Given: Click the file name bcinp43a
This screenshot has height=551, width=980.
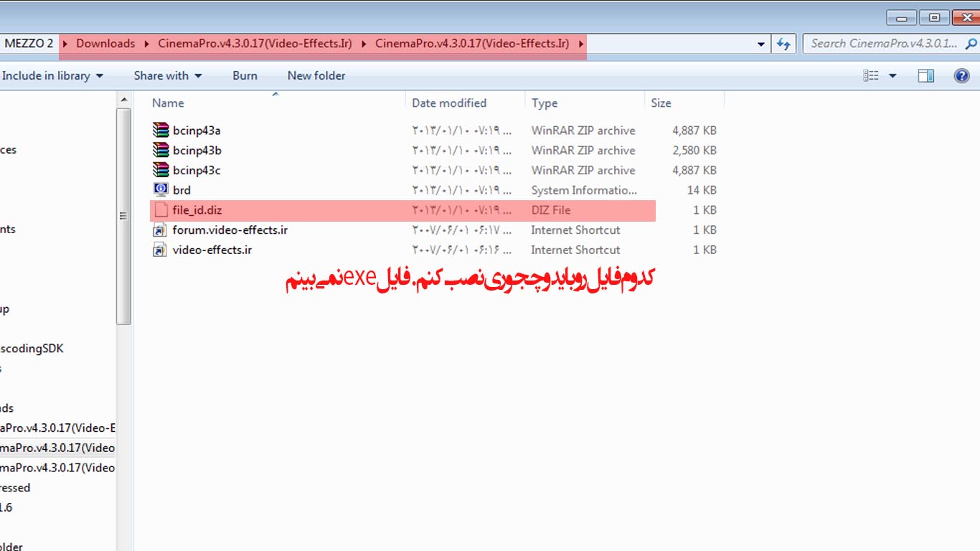Looking at the screenshot, I should (197, 131).
